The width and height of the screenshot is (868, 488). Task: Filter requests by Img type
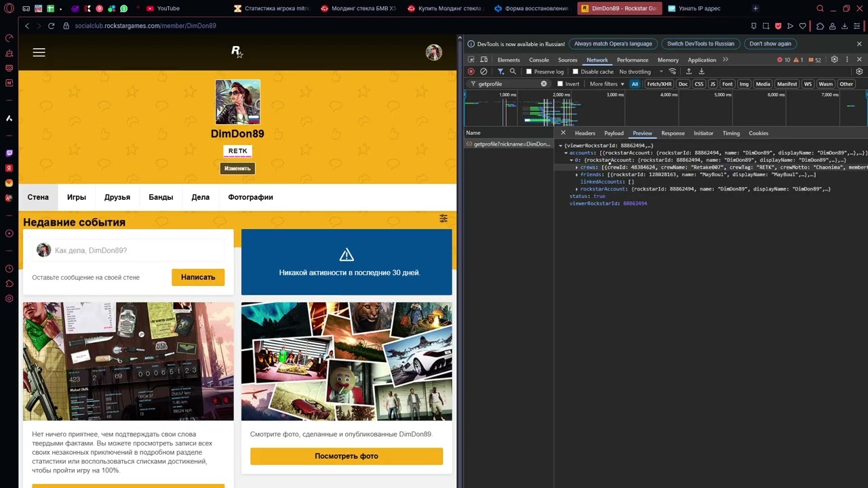tap(744, 84)
